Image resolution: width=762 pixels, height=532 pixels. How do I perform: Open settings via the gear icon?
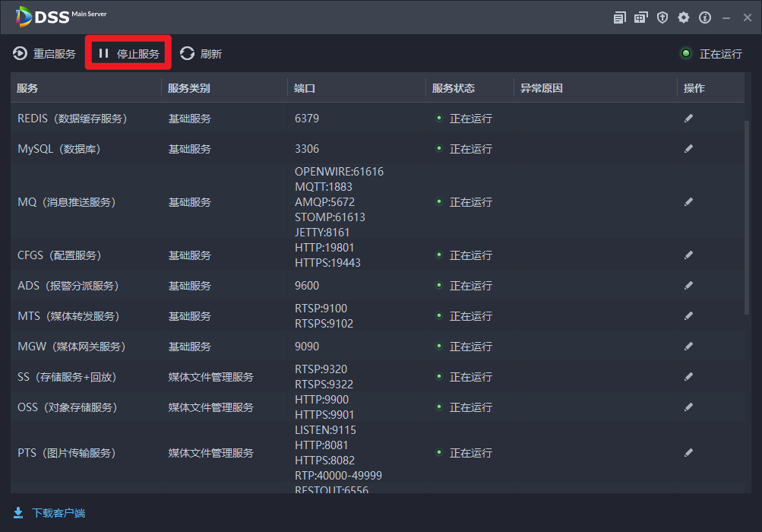[x=684, y=17]
